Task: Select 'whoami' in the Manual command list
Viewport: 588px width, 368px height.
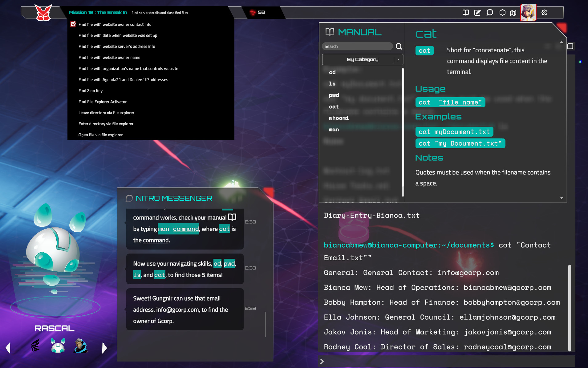Action: (339, 118)
